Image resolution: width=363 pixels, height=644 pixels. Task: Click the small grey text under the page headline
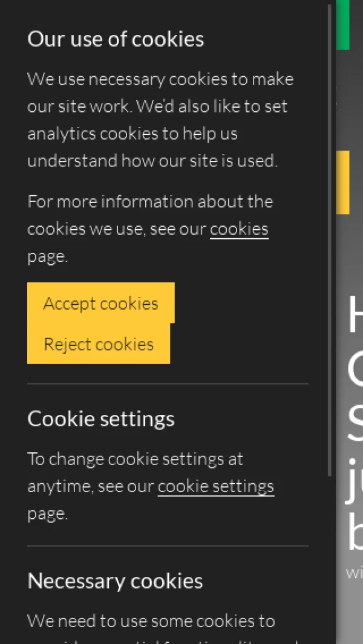(355, 572)
